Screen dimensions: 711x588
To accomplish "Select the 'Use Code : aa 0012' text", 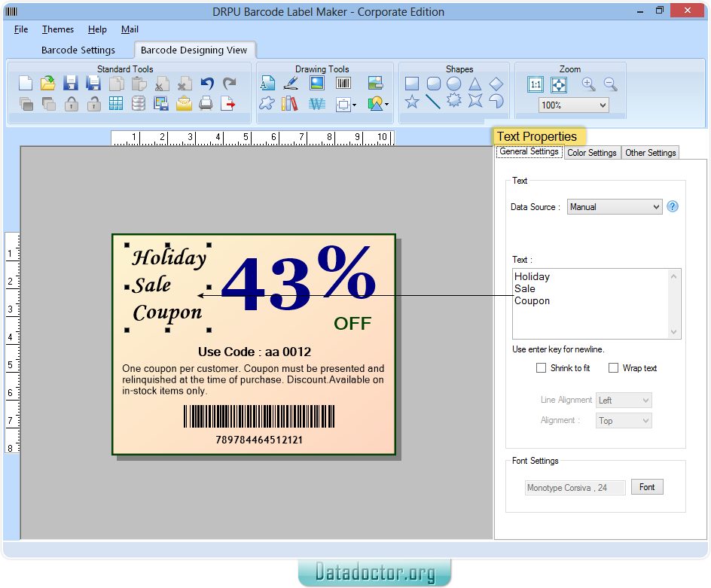I will click(255, 352).
